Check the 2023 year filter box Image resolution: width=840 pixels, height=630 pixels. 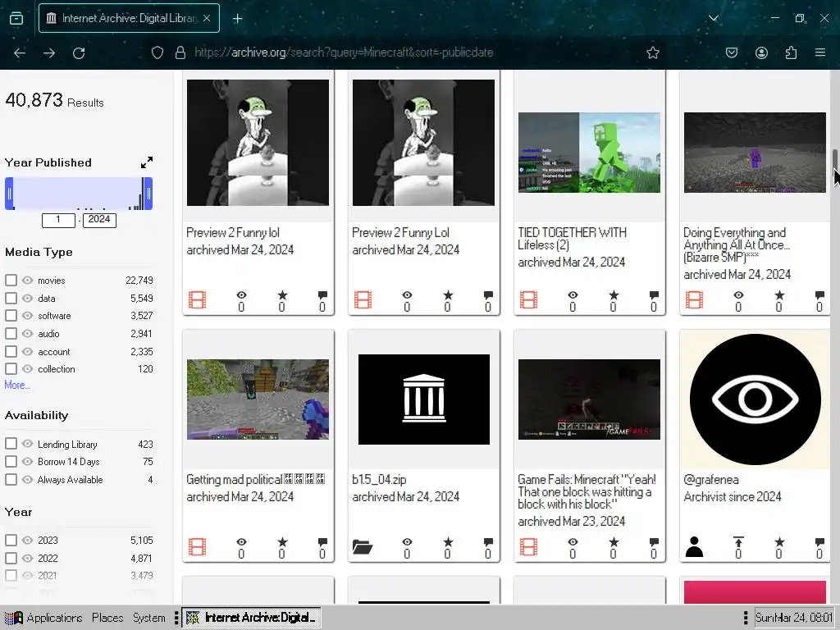pyautogui.click(x=11, y=540)
